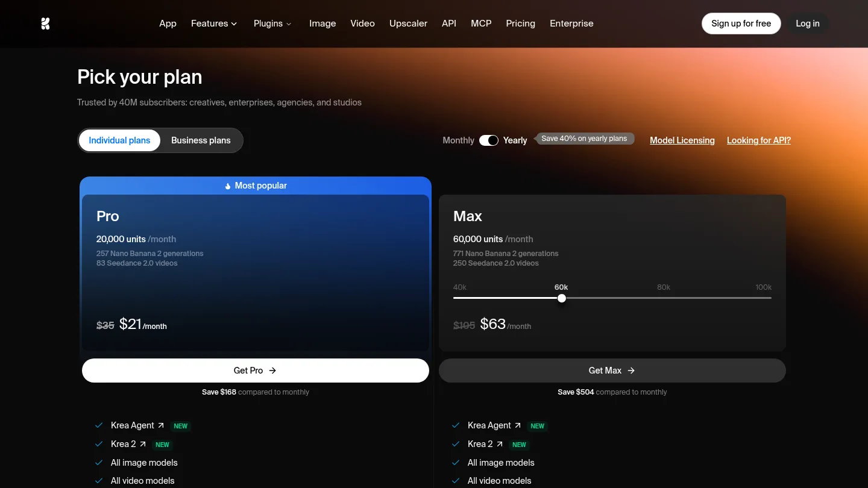Click the Krea logo icon
The height and width of the screenshot is (488, 868).
pyautogui.click(x=45, y=23)
